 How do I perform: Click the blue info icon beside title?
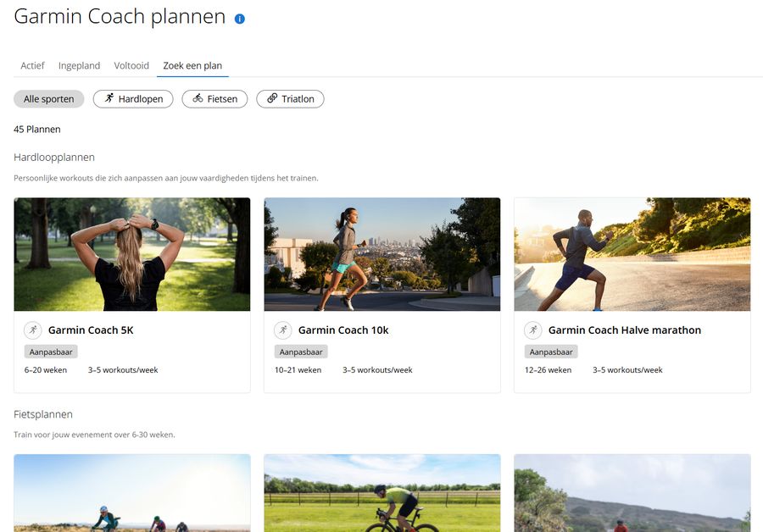(239, 19)
